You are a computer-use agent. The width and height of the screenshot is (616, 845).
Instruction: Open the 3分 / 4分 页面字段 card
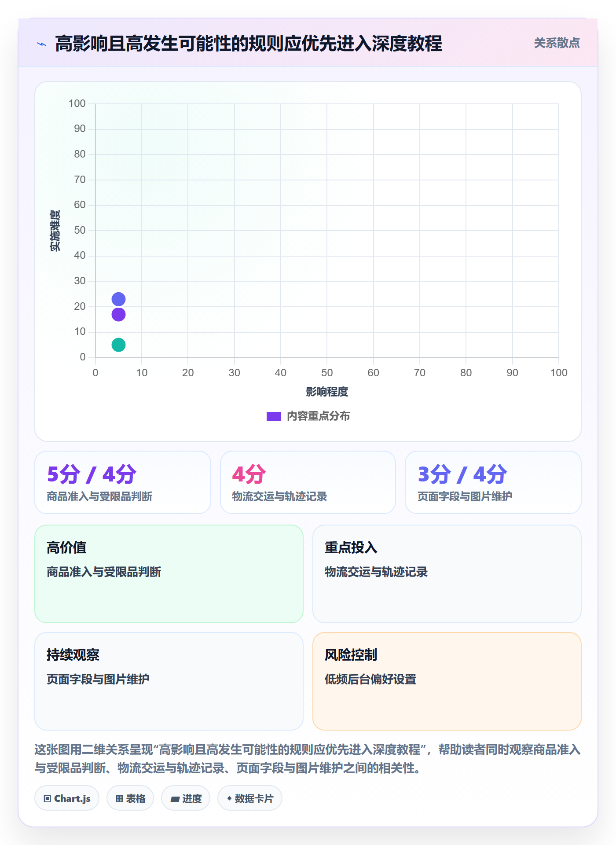tap(493, 482)
